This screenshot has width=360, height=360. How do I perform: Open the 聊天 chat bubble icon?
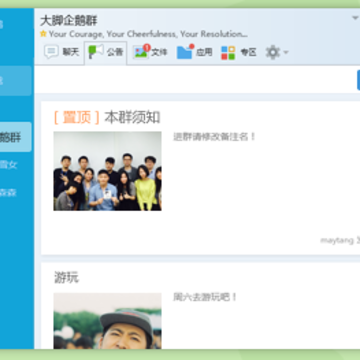[x=52, y=52]
